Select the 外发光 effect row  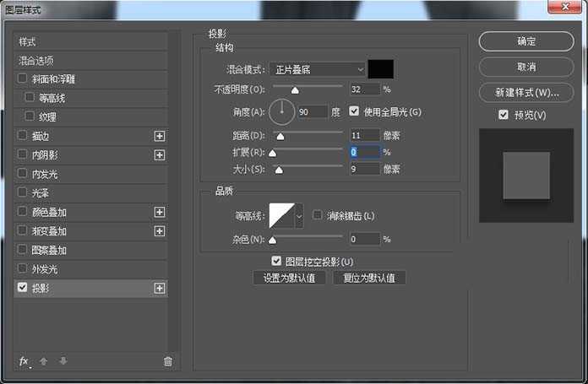(x=90, y=269)
